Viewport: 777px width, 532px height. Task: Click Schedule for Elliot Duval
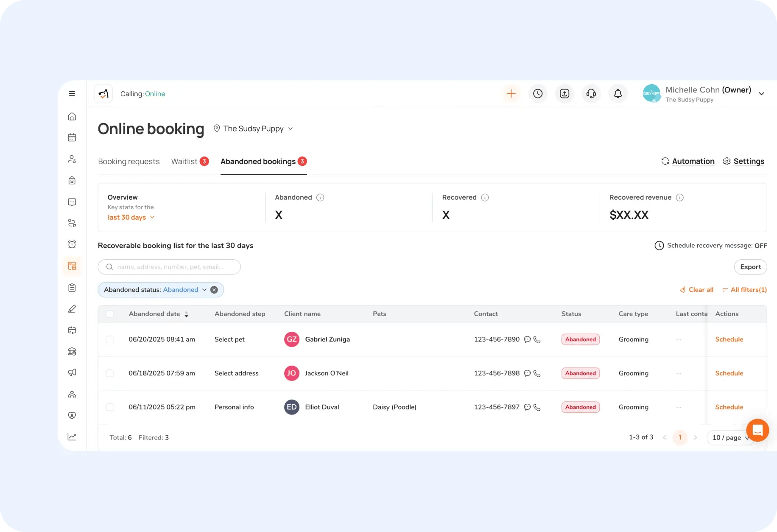tap(729, 407)
